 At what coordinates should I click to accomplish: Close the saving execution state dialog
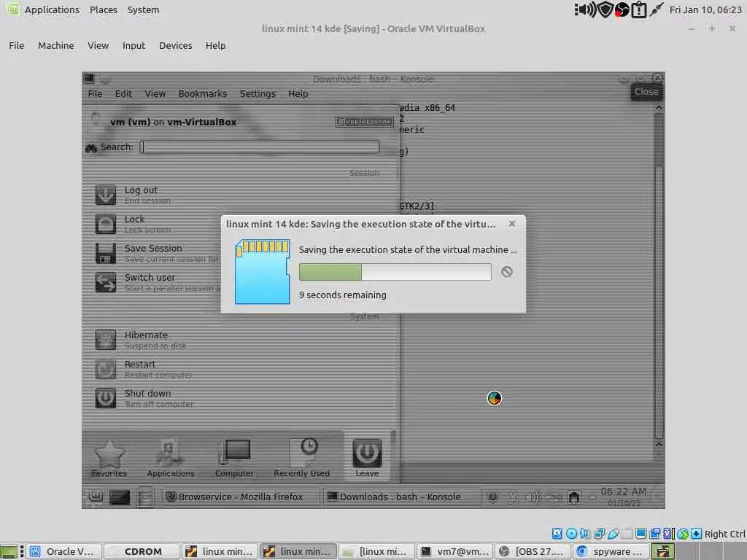pos(511,224)
